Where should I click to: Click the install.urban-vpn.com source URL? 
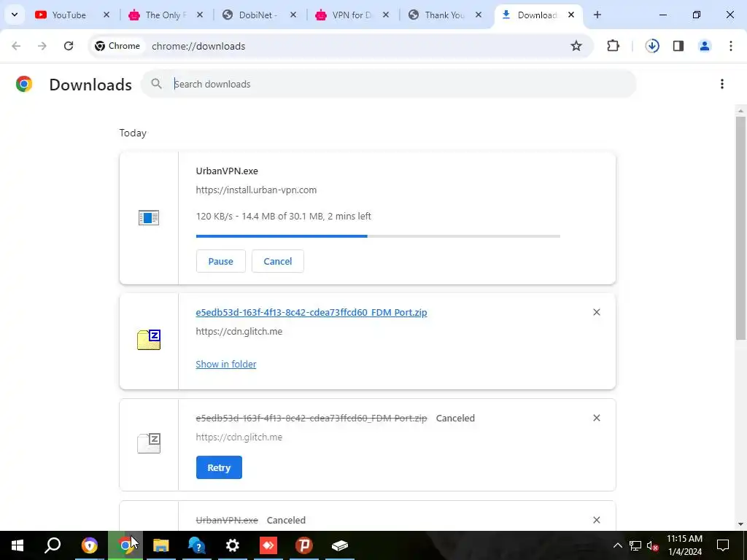(256, 190)
